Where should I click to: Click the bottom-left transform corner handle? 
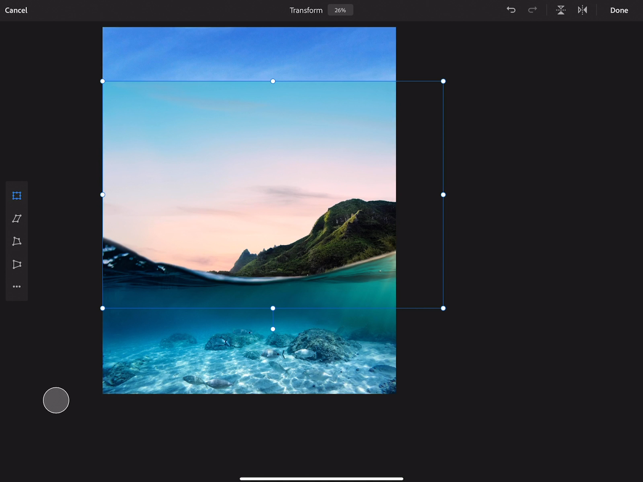[x=103, y=308]
